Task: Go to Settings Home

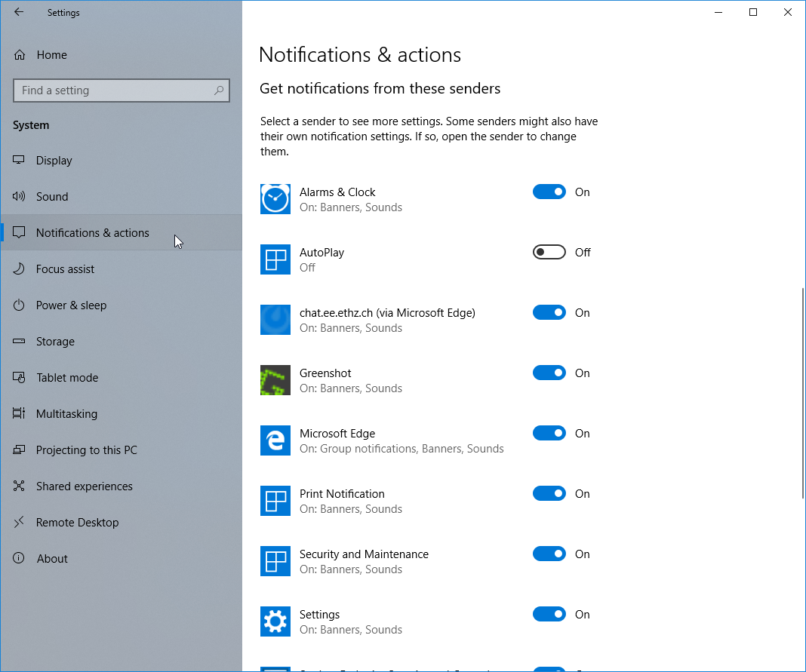Action: pyautogui.click(x=122, y=54)
